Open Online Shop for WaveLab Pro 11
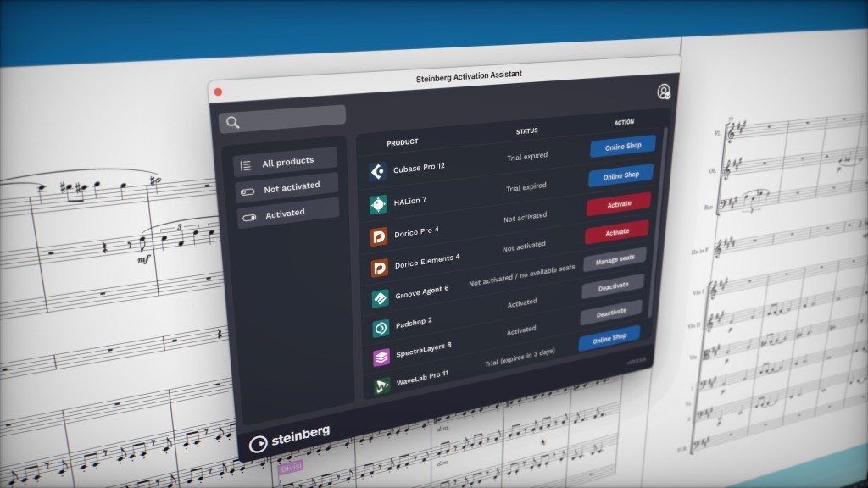 tap(609, 339)
